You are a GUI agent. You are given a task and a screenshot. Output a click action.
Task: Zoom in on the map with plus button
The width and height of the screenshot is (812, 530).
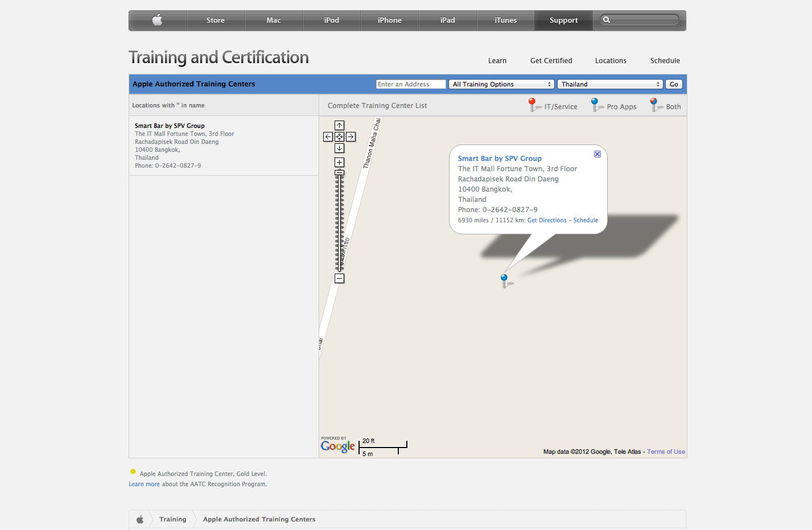pyautogui.click(x=339, y=163)
